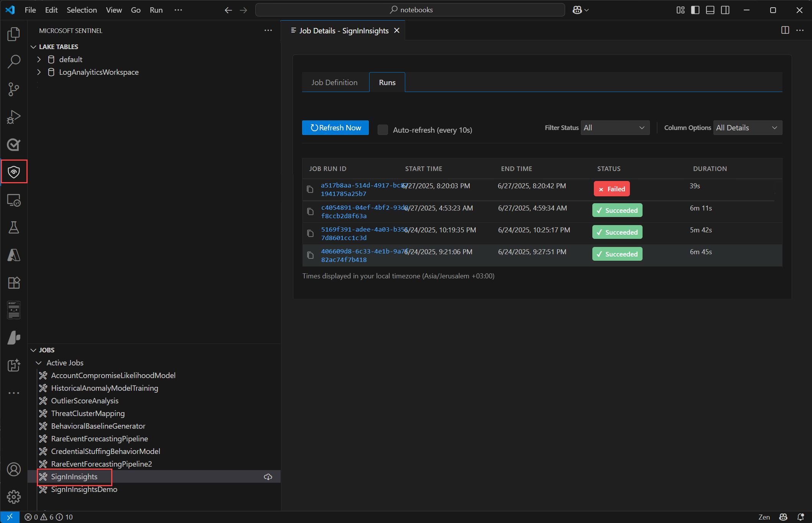Open the Search view in activity bar
The height and width of the screenshot is (523, 812).
tap(14, 61)
